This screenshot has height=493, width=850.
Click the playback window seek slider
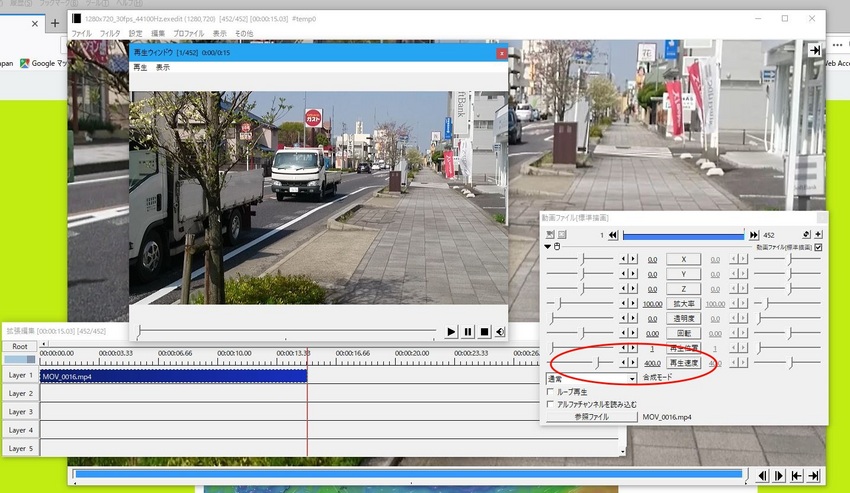[x=287, y=331]
